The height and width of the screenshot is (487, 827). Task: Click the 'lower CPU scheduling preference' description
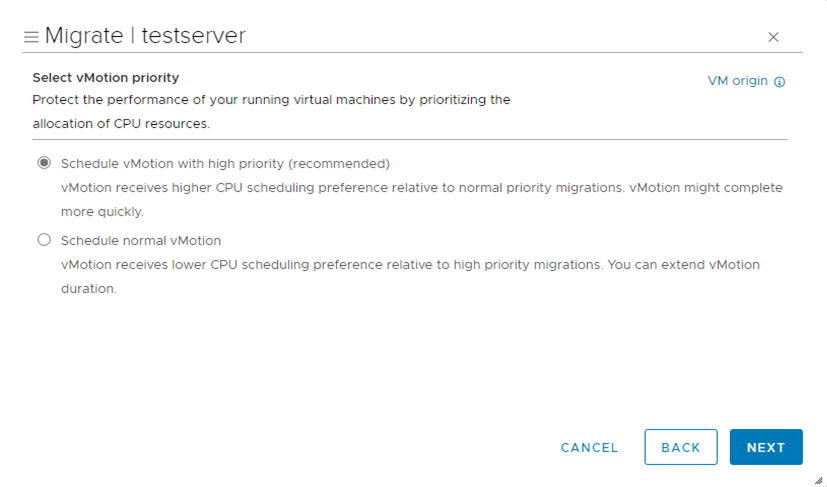pos(410,265)
